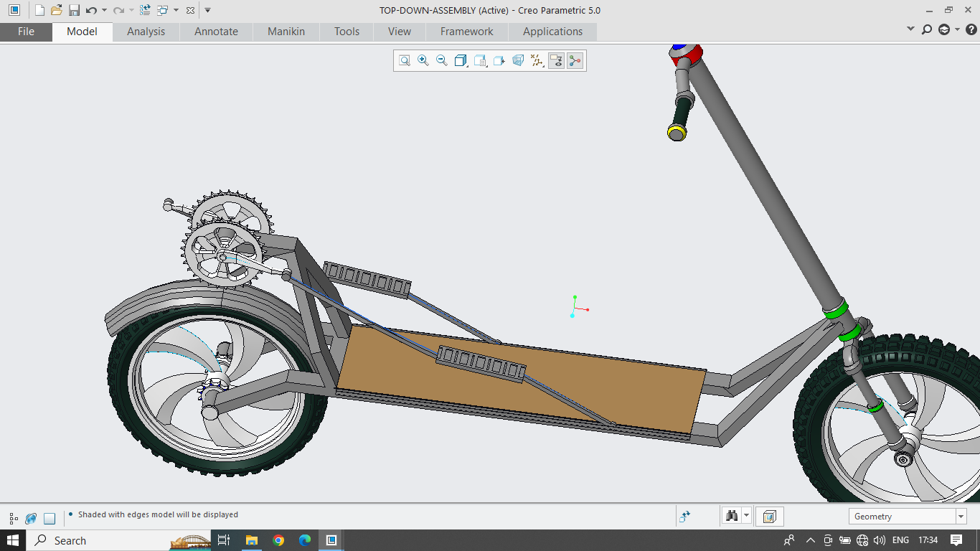Expand the Datum Display Filters dropdown
This screenshot has width=980, height=551.
coord(537,61)
